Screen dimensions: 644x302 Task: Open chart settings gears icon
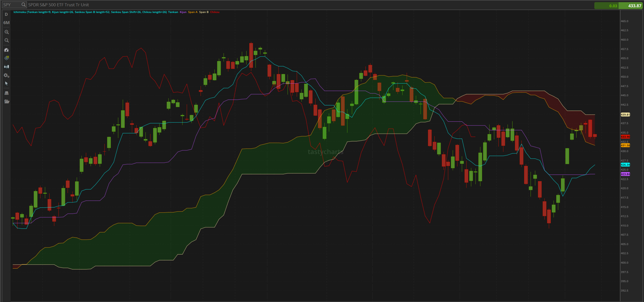coord(7,75)
